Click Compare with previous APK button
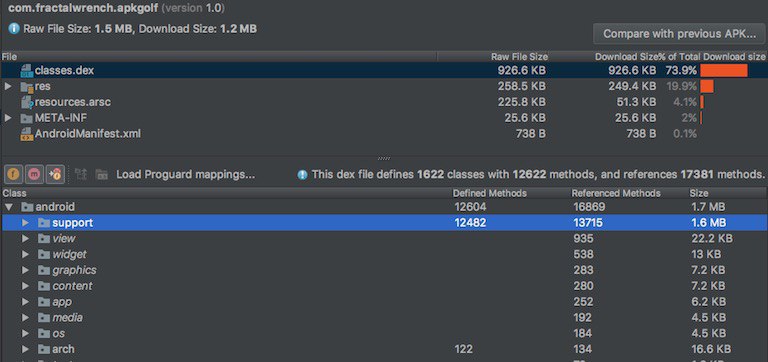The width and height of the screenshot is (768, 362). pyautogui.click(x=680, y=34)
